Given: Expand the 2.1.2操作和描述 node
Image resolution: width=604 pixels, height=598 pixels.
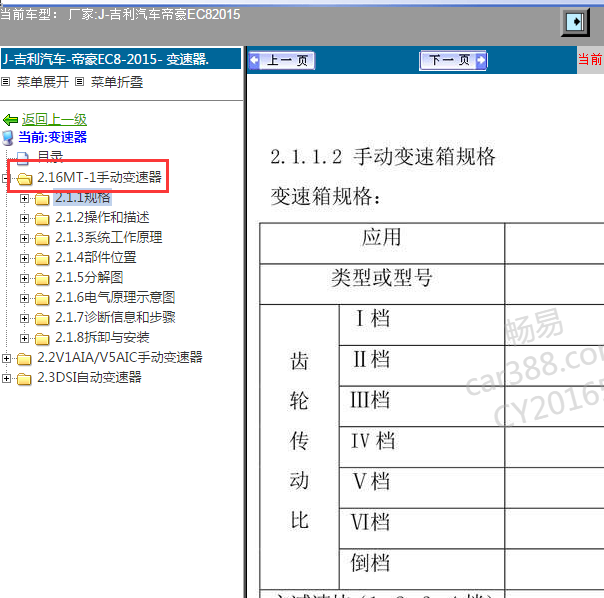Looking at the screenshot, I should pyautogui.click(x=24, y=218).
